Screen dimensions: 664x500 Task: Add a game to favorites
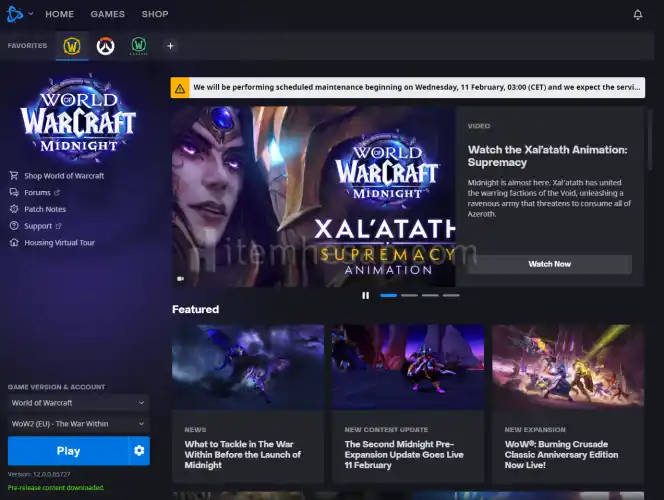point(170,46)
